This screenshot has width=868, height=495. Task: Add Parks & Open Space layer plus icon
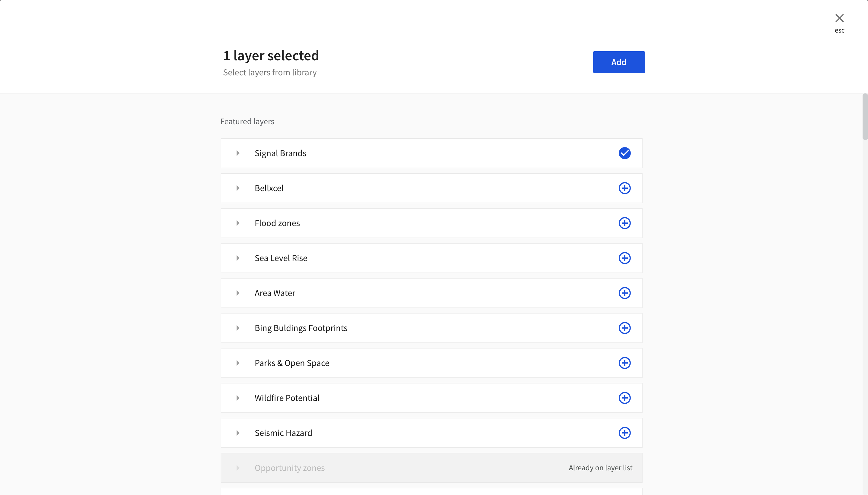[x=624, y=363]
